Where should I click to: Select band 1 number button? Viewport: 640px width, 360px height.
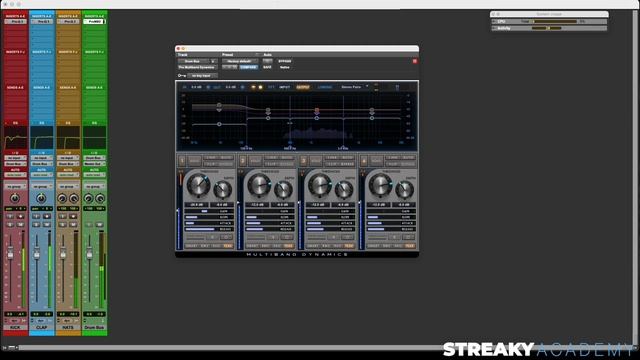182,161
